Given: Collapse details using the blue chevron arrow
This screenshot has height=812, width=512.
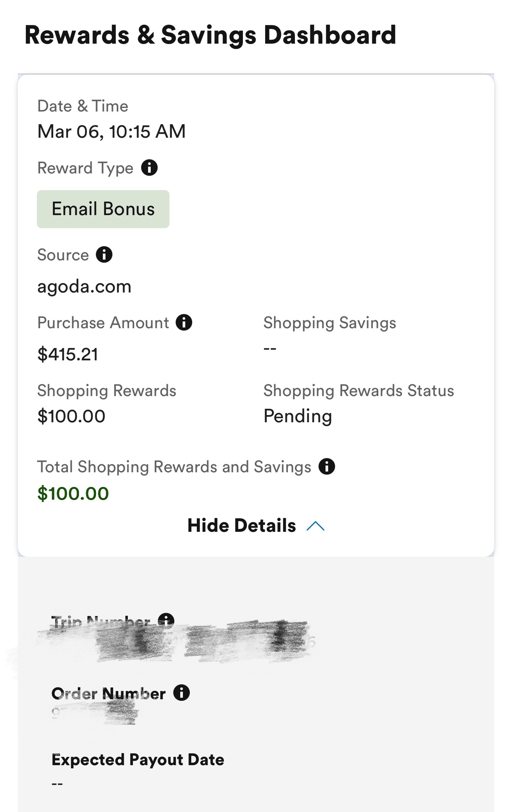Looking at the screenshot, I should (x=316, y=526).
